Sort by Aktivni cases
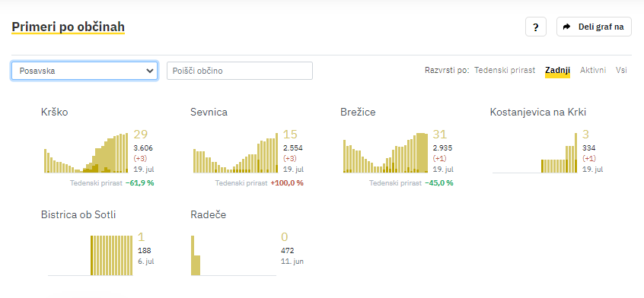 (x=593, y=71)
